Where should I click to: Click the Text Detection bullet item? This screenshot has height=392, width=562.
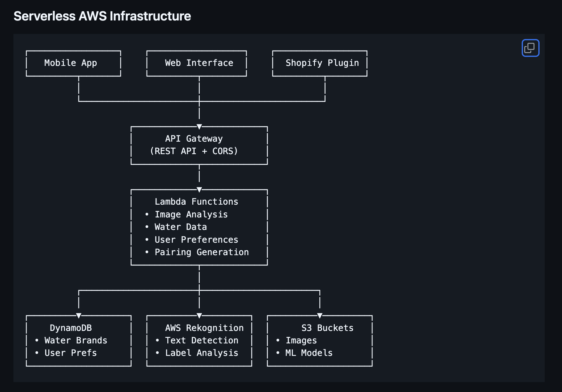pyautogui.click(x=202, y=341)
